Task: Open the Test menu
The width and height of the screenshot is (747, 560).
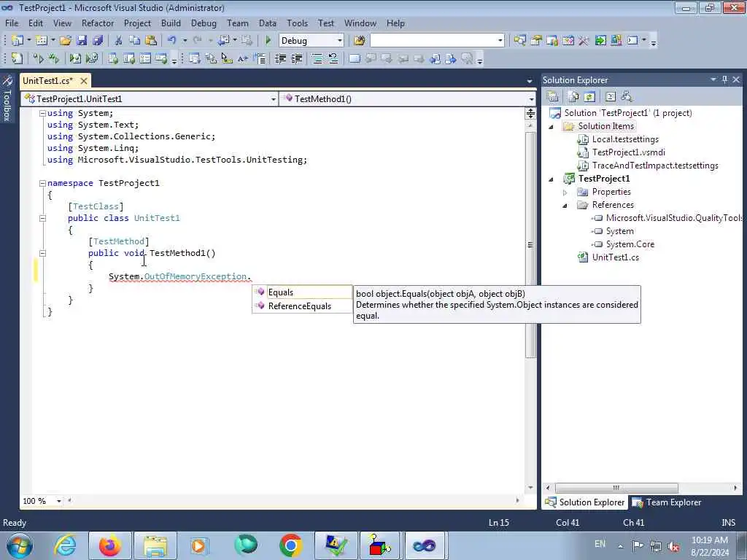Action: coord(326,23)
